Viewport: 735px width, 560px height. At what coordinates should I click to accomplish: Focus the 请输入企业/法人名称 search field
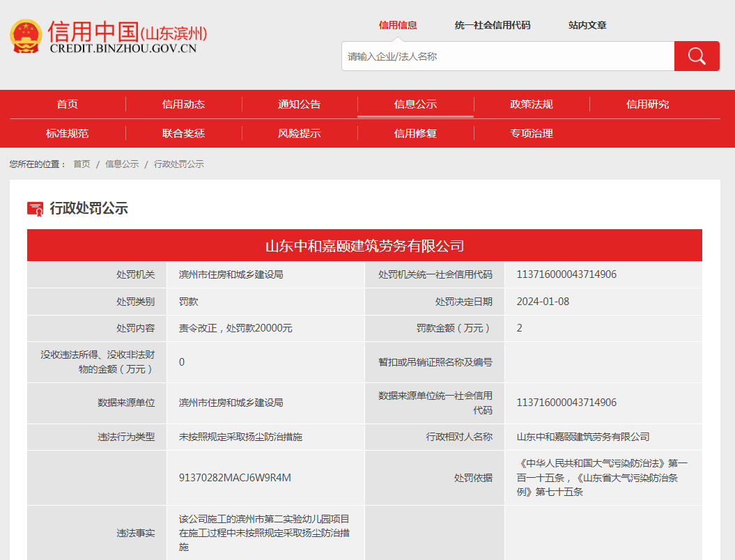508,56
